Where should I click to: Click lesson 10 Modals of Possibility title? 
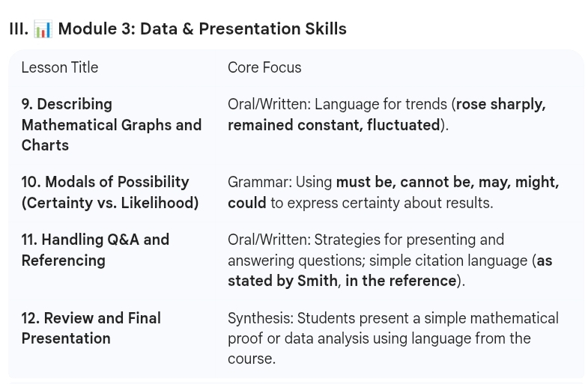tap(109, 192)
